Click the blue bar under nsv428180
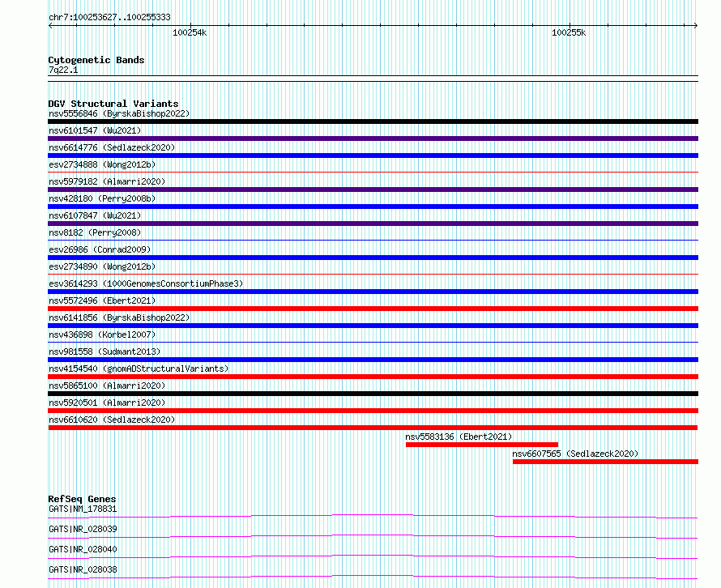This screenshot has height=588, width=721. pos(373,207)
